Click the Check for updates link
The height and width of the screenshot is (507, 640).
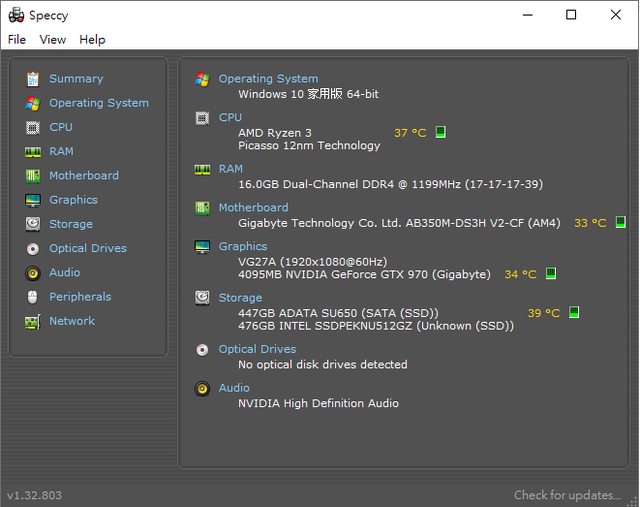click(x=567, y=495)
